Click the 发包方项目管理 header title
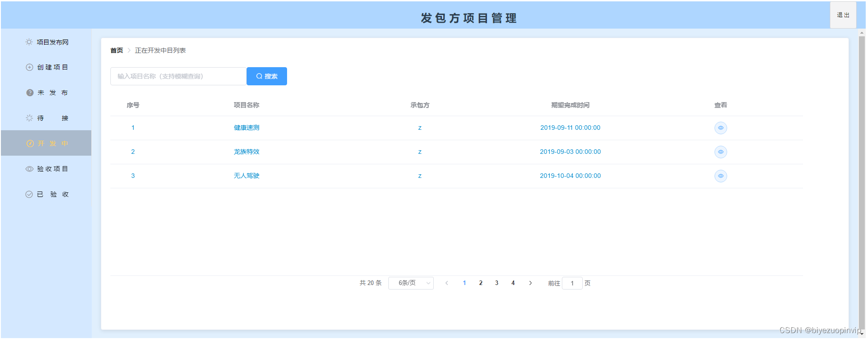The height and width of the screenshot is (339, 868). tap(469, 18)
